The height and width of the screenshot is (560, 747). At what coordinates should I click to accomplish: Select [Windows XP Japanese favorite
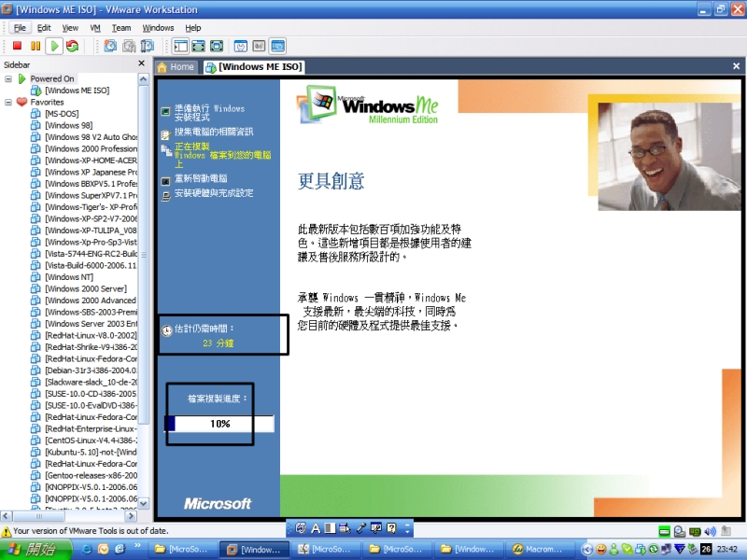click(91, 172)
